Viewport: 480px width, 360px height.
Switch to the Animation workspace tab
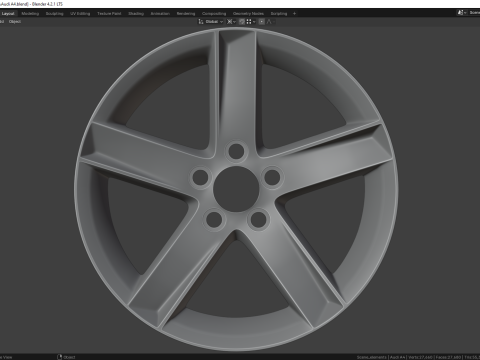coord(160,14)
